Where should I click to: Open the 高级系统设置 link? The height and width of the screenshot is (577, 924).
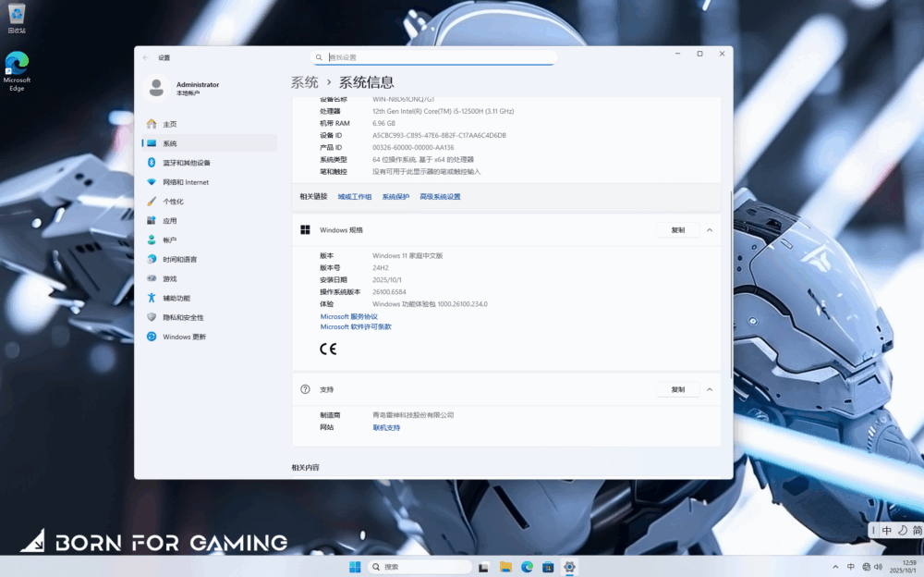click(x=440, y=197)
